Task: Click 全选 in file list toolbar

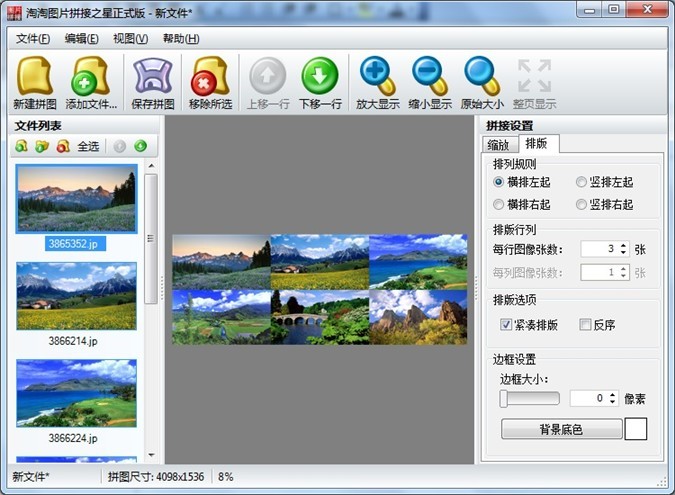Action: click(88, 146)
